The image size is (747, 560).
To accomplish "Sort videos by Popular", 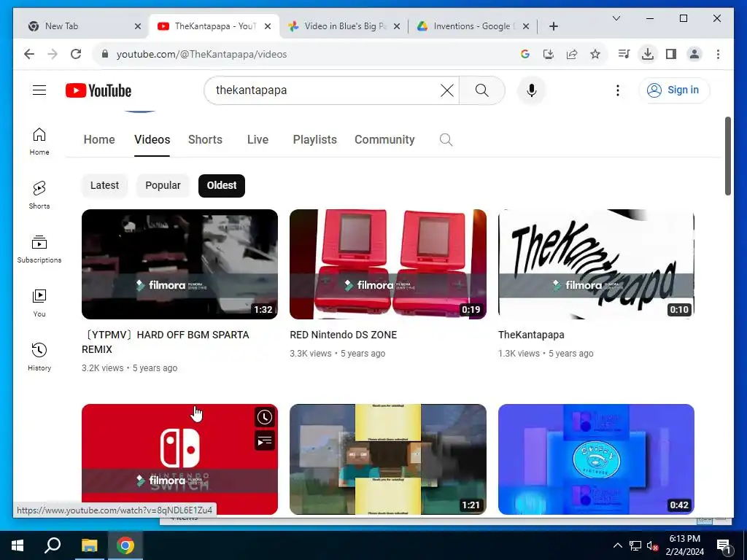I will pos(163,185).
